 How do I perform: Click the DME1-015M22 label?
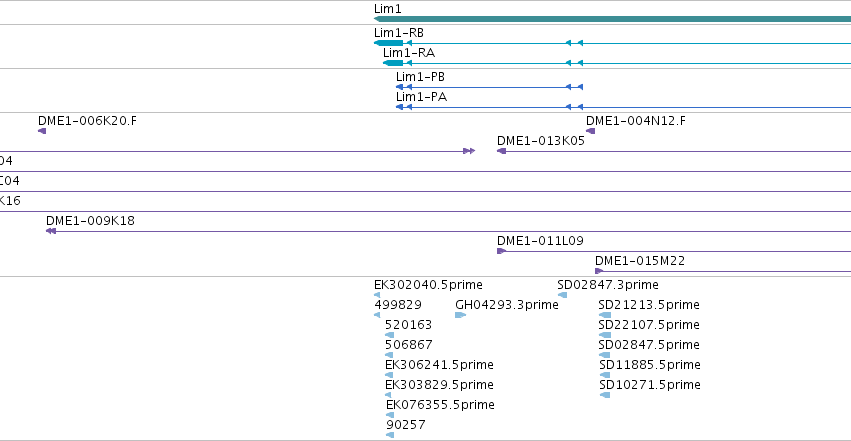tap(640, 261)
